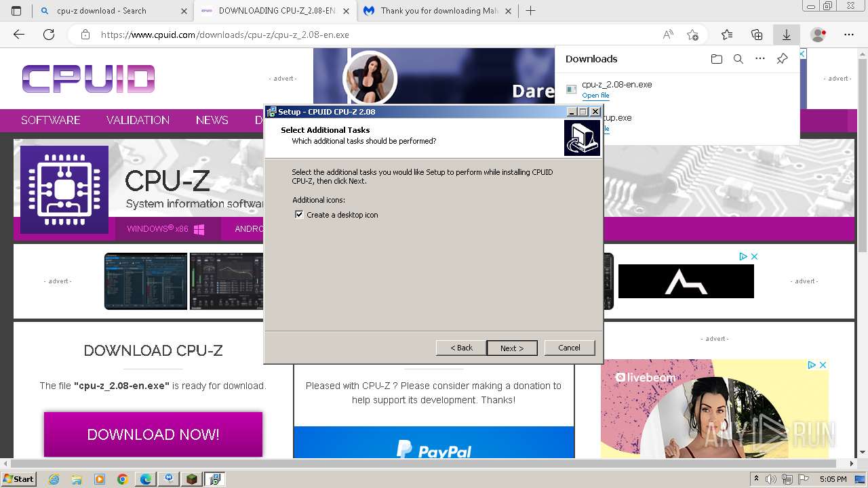Viewport: 868px width, 488px height.
Task: Select DOWNLOADING CPU-Z_2.08-EN tab
Action: [277, 11]
